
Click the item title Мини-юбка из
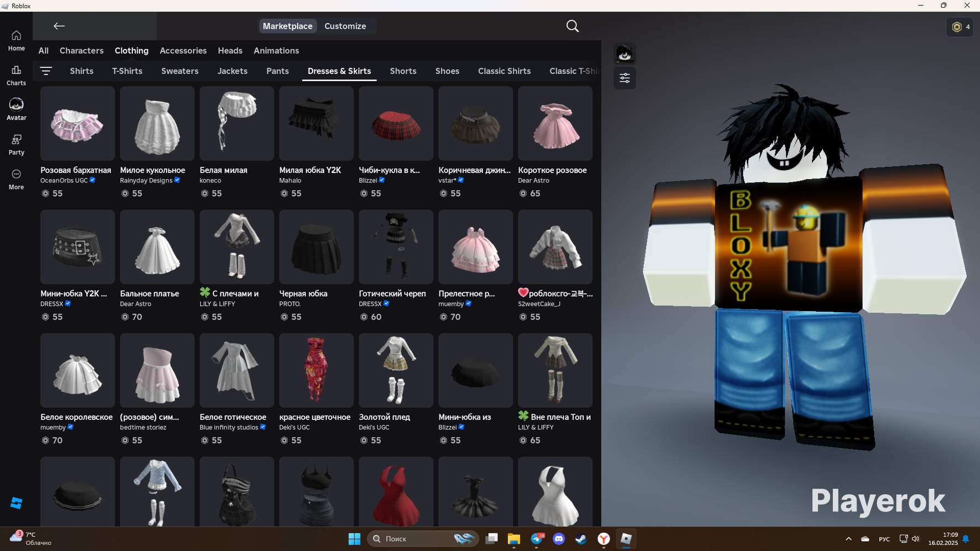(x=465, y=417)
